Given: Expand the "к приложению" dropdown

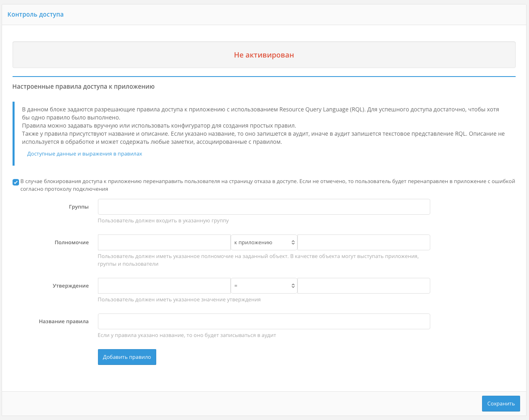Looking at the screenshot, I should [264, 243].
